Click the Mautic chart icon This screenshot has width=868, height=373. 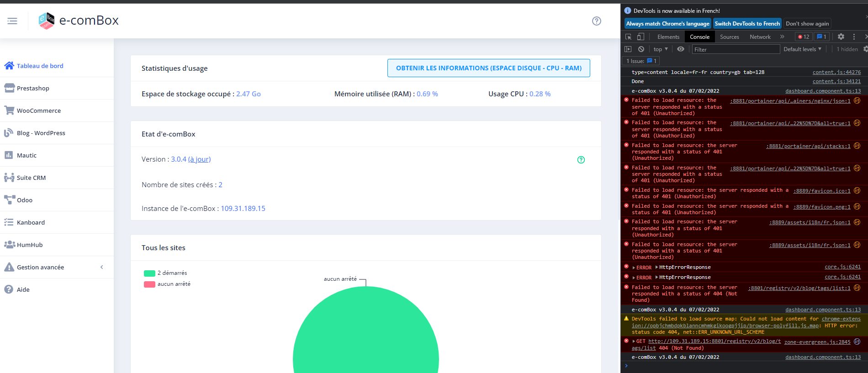click(9, 155)
